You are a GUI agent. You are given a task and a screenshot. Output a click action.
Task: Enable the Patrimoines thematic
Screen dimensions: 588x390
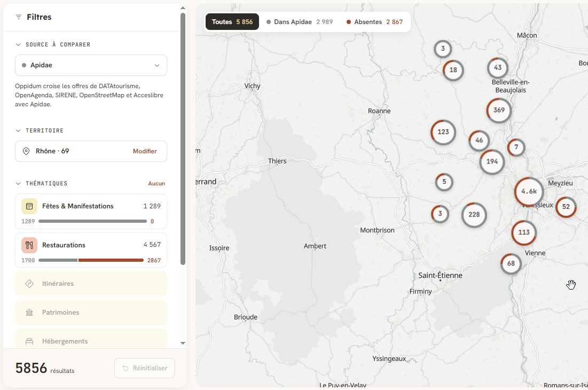coord(91,313)
